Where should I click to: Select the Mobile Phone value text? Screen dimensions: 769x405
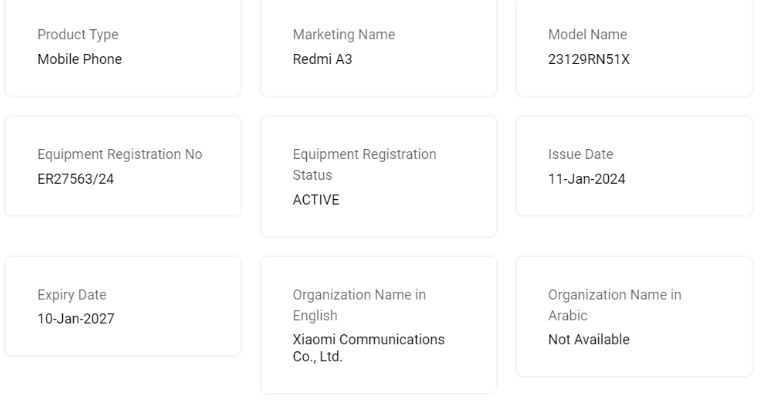click(x=80, y=59)
